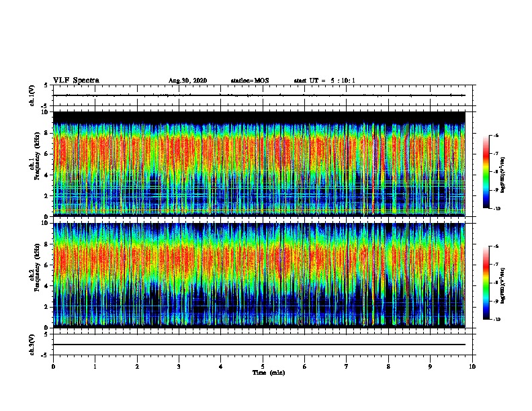Click the ch.3 voltage waveform line
This screenshot has height=411, width=532.
[x=259, y=345]
